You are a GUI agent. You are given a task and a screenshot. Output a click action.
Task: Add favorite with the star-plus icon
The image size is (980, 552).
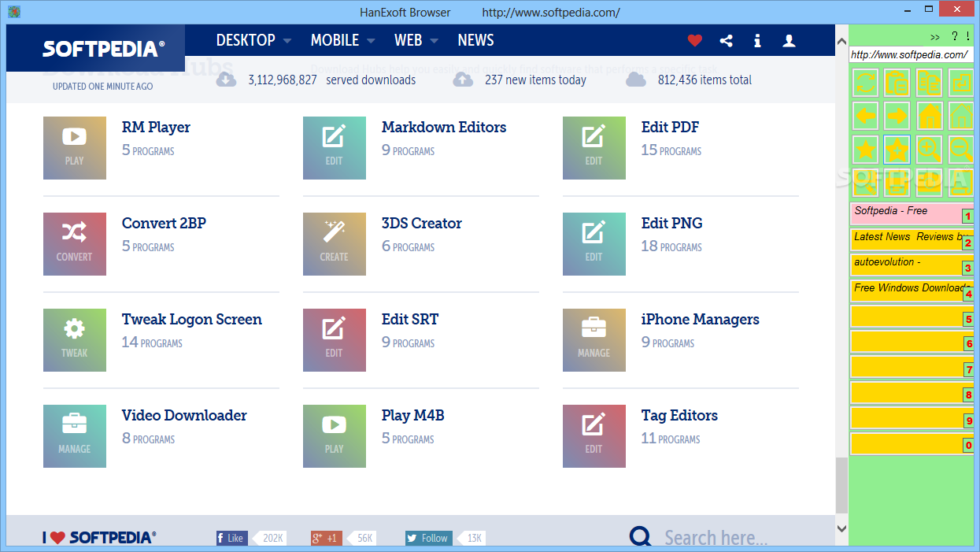click(897, 149)
